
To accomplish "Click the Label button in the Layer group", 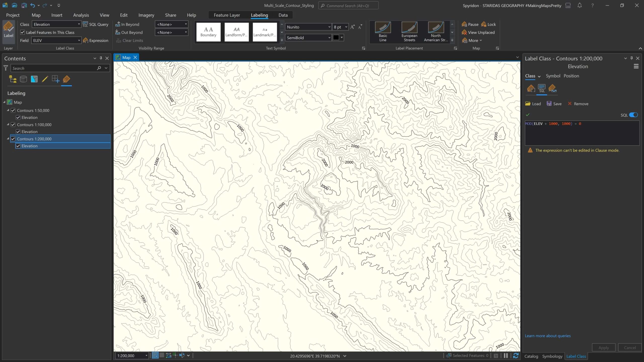I will coord(8,30).
